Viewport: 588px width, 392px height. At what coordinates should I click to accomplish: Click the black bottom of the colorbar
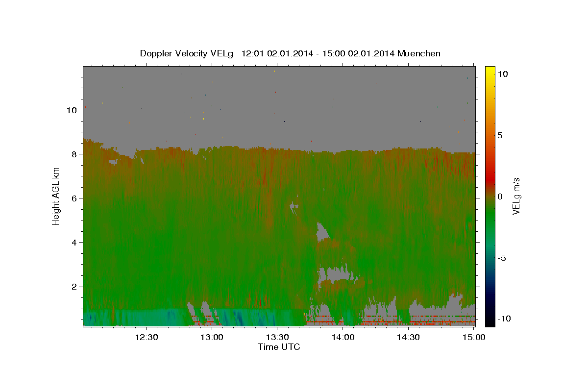(x=490, y=321)
